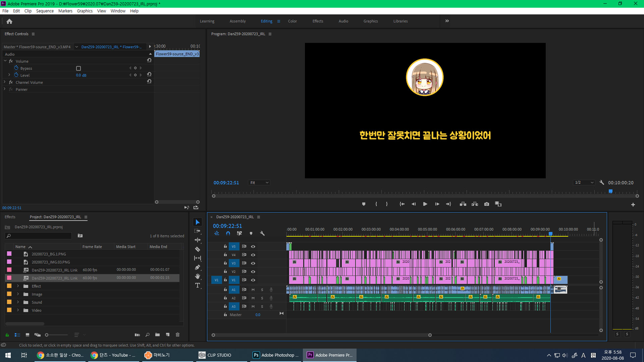This screenshot has height=362, width=644.
Task: Go to Out point in Program monitor
Action: 448,204
